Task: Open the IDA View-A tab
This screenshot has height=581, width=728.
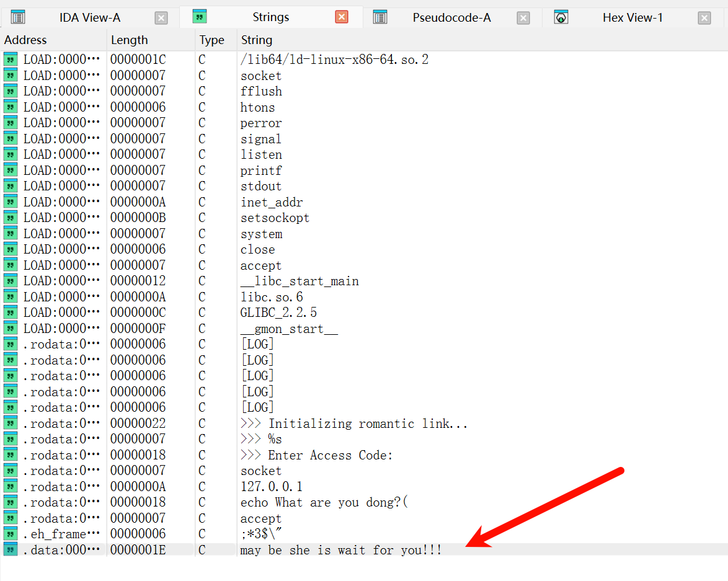Action: click(x=90, y=18)
